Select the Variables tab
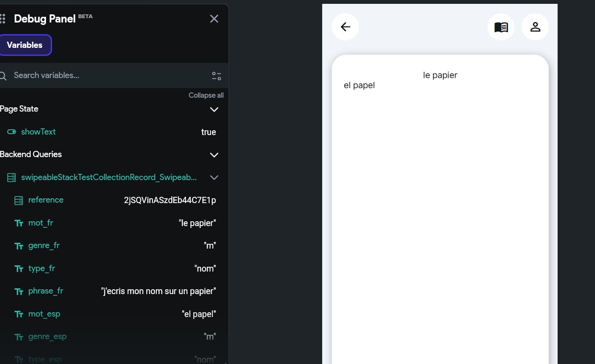The image size is (595, 364). click(x=25, y=45)
